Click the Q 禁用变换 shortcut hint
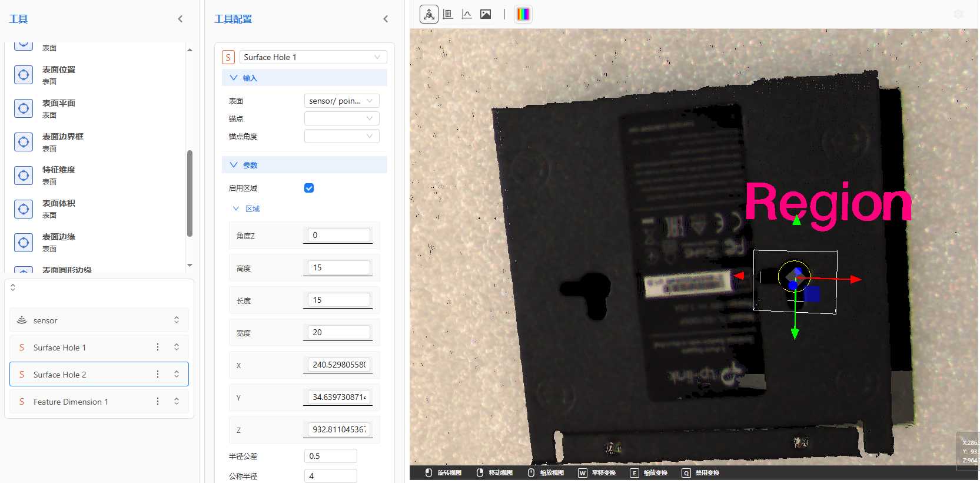The width and height of the screenshot is (980, 483). [x=700, y=473]
